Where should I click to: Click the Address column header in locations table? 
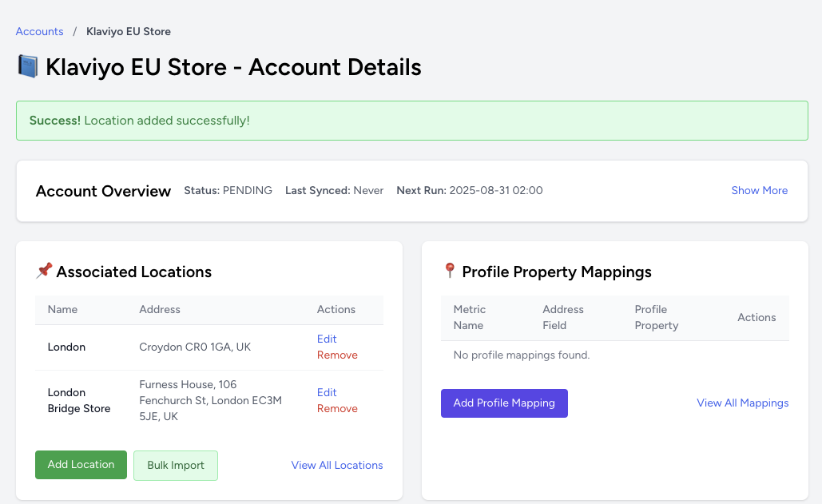point(160,310)
